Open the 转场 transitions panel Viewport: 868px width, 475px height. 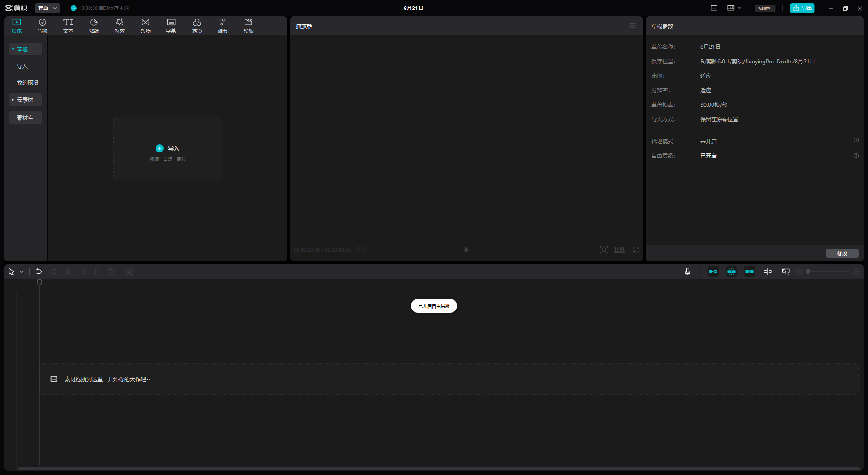146,26
